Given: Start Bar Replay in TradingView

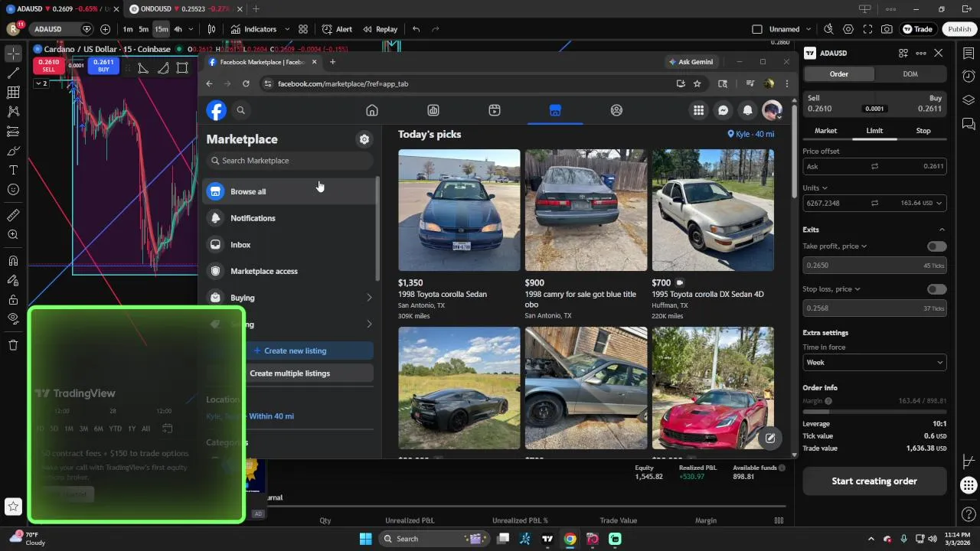Looking at the screenshot, I should pyautogui.click(x=379, y=29).
